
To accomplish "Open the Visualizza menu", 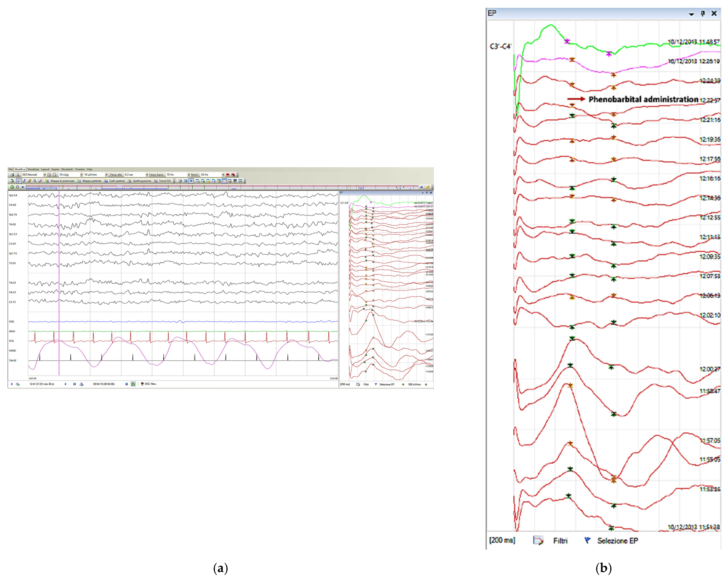I will pyautogui.click(x=33, y=169).
